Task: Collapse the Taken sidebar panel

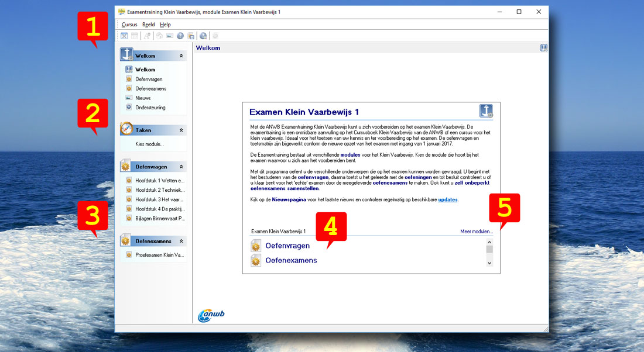Action: point(181,130)
